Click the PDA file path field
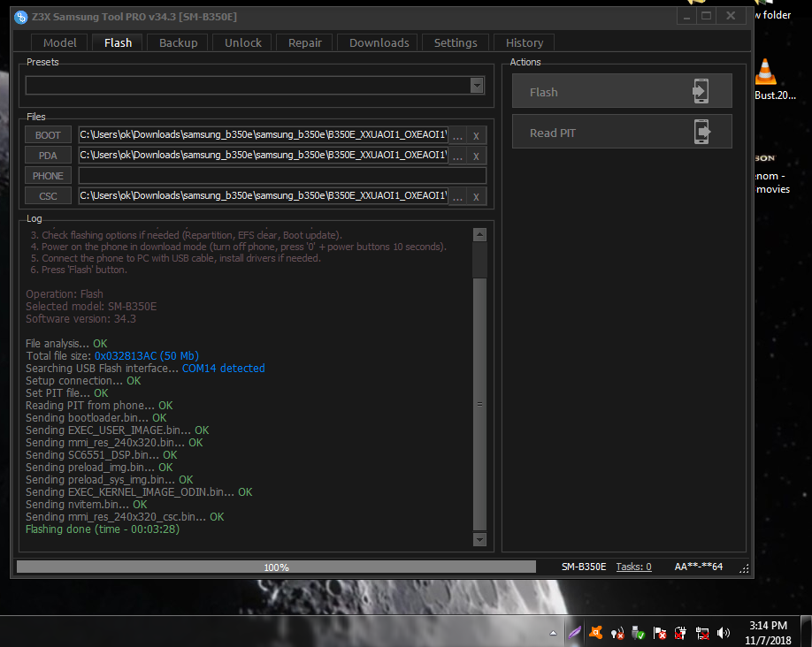Viewport: 812px width, 647px height. 263,155
